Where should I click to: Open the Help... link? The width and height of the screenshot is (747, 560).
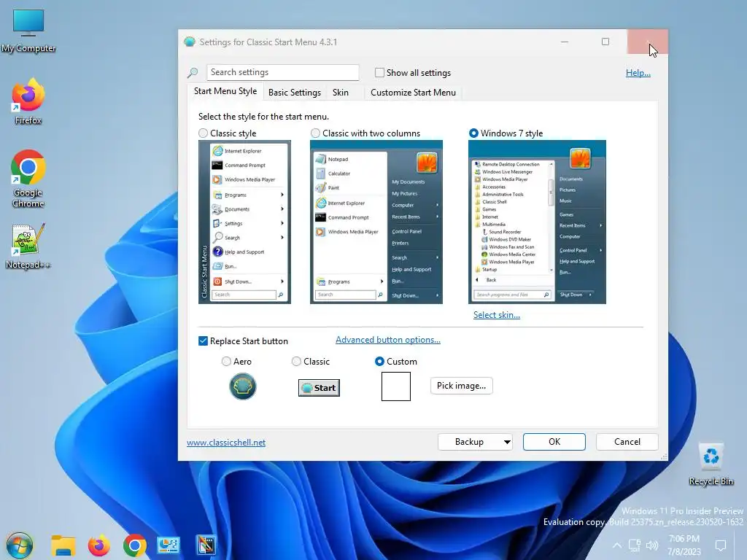click(x=638, y=73)
